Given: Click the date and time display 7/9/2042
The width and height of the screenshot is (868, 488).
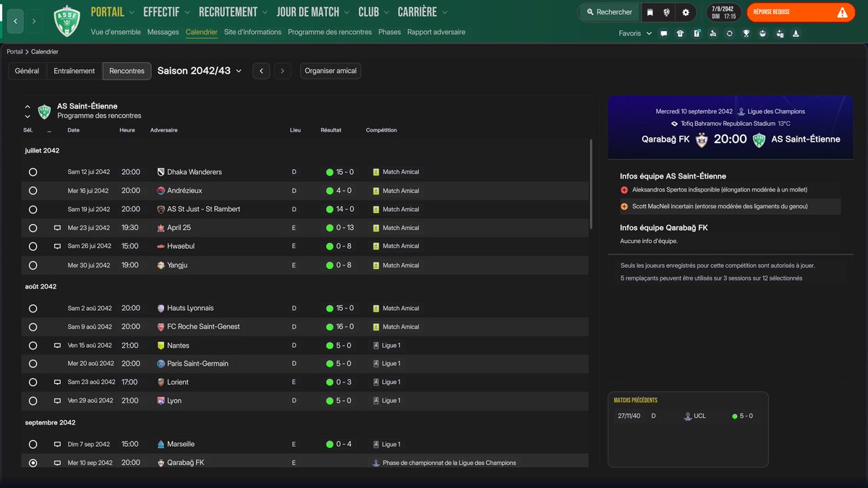Looking at the screenshot, I should pos(724,12).
